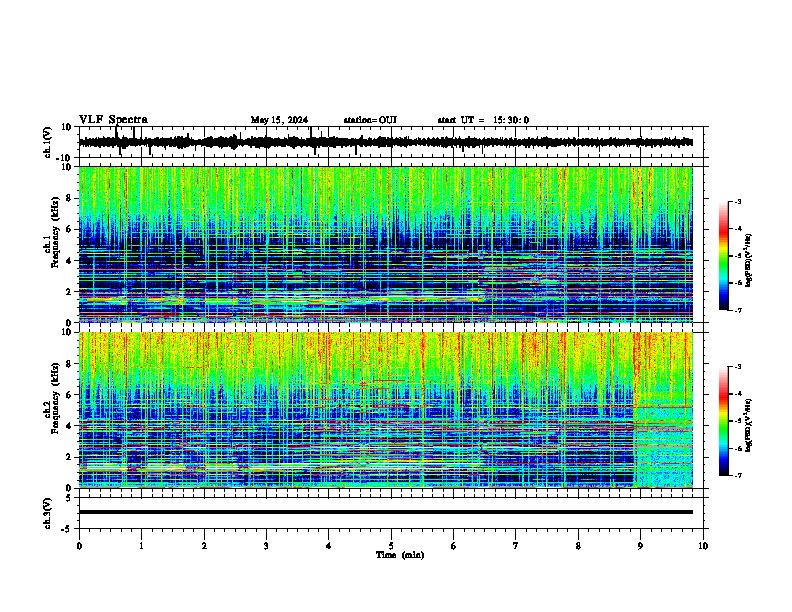Click inside the ch.2 spectrogram panel
This screenshot has height=612, width=792.
(x=385, y=410)
